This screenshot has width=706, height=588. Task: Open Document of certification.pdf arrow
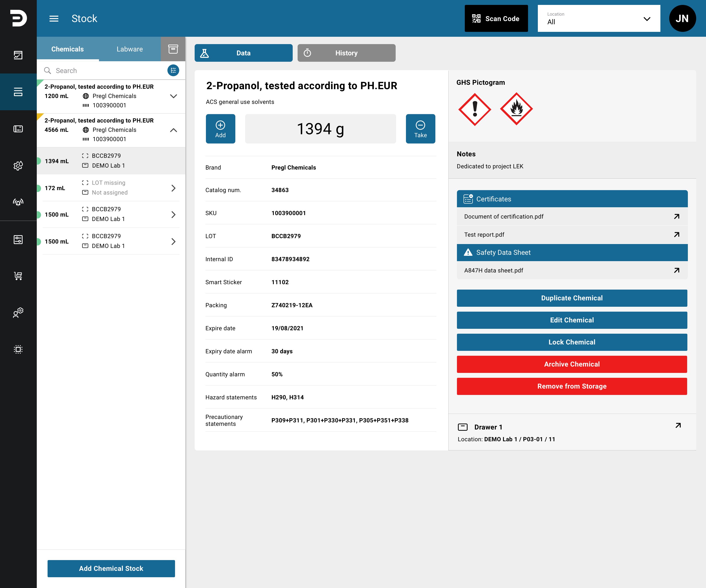[x=677, y=216]
